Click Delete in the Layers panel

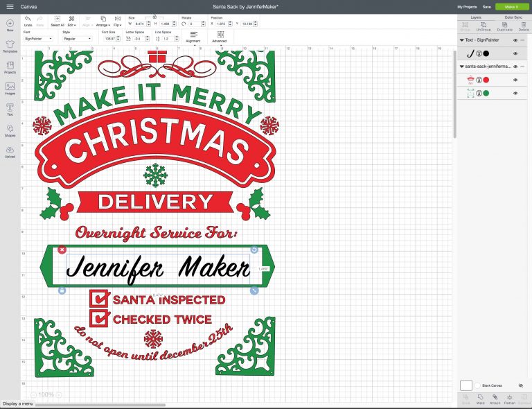tap(524, 26)
